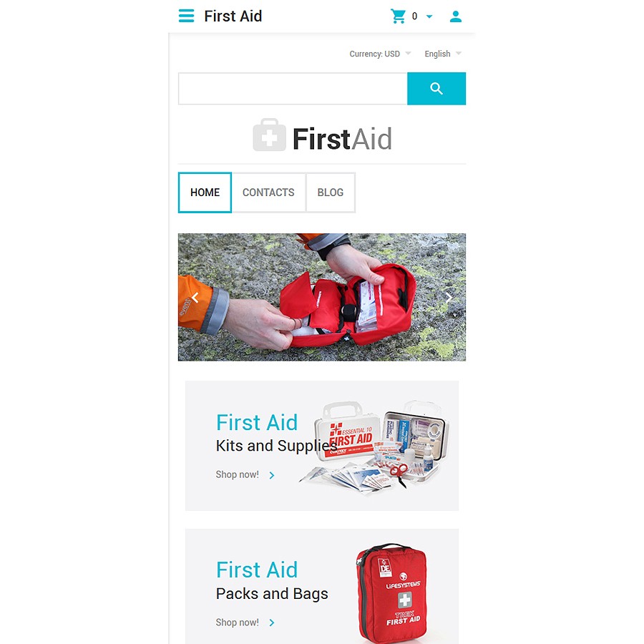The width and height of the screenshot is (644, 644).
Task: Click Shop now! under Kits and Supplies
Action: click(238, 474)
